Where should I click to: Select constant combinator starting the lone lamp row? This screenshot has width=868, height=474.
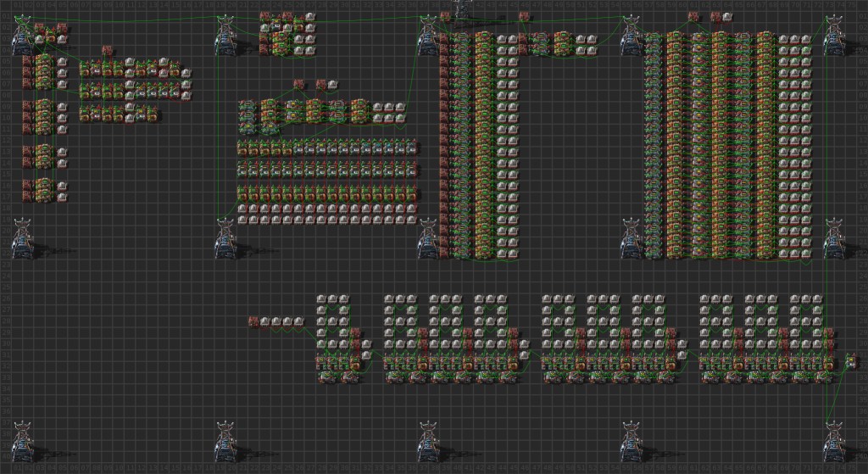(x=253, y=321)
